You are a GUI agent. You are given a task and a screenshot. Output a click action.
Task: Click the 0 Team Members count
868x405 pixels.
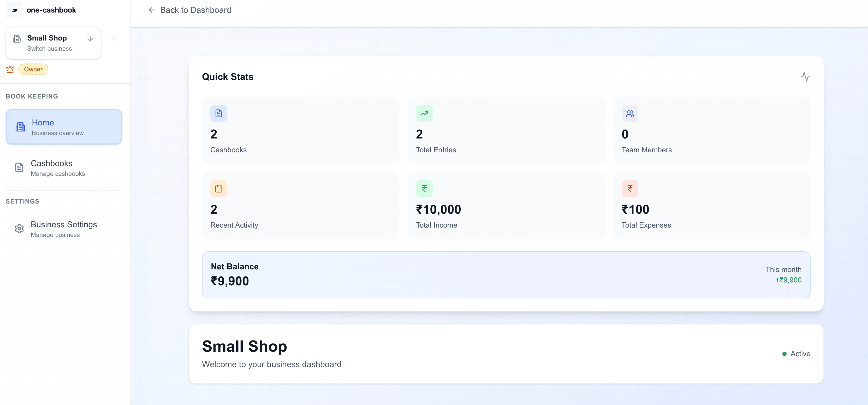tap(625, 134)
